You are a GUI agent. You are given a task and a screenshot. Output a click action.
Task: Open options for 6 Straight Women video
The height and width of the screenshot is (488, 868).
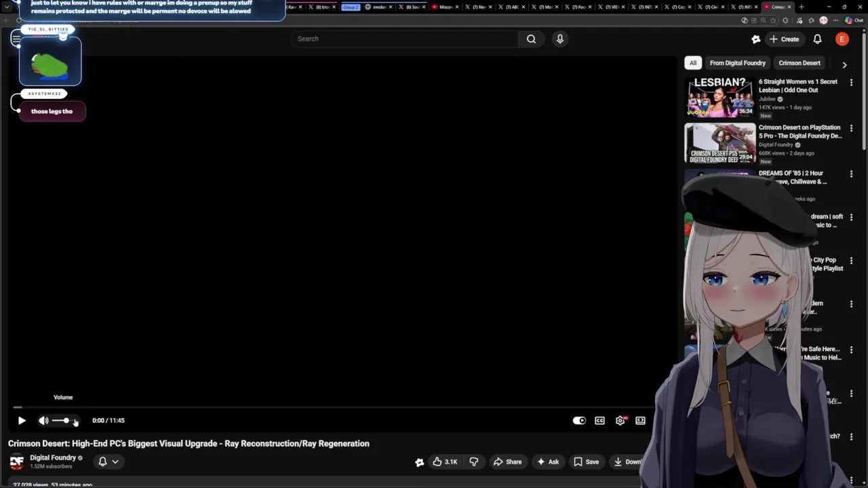(851, 82)
